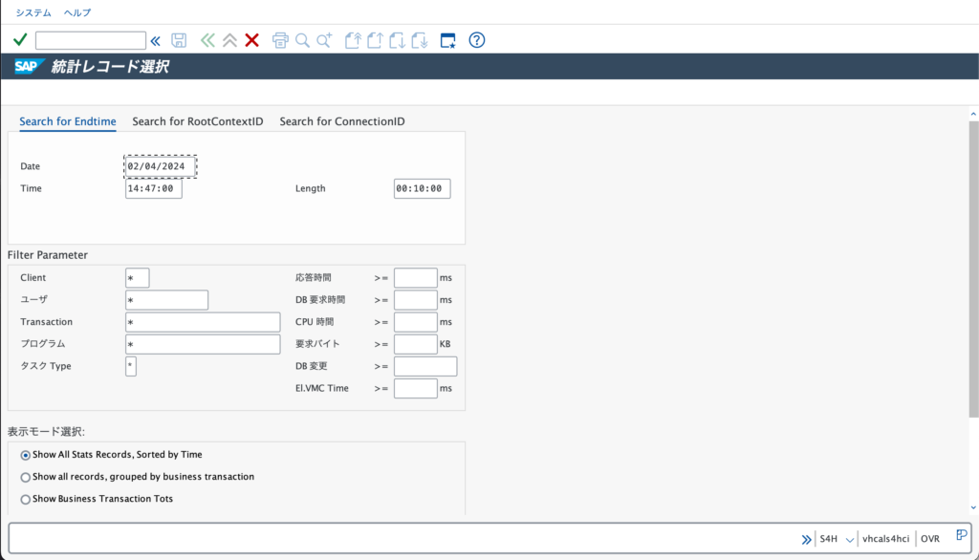This screenshot has width=979, height=560.
Task: Expand status bar with double-right chevron
Action: coord(806,539)
